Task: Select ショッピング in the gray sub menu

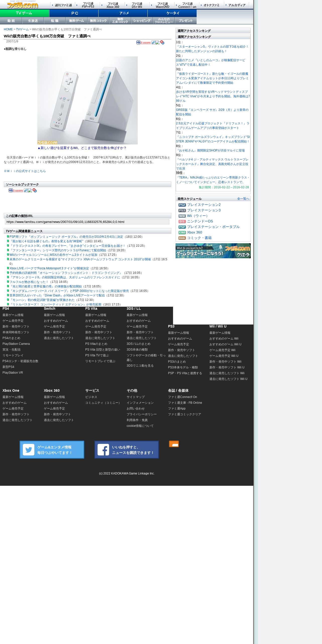Action: tap(142, 21)
